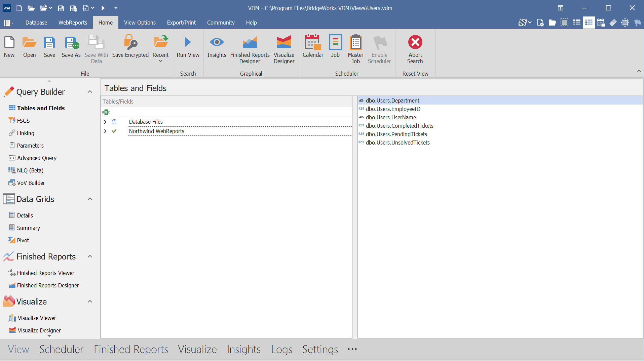
Task: Click the white folder icon in top-right toolbar
Action: (x=552, y=23)
